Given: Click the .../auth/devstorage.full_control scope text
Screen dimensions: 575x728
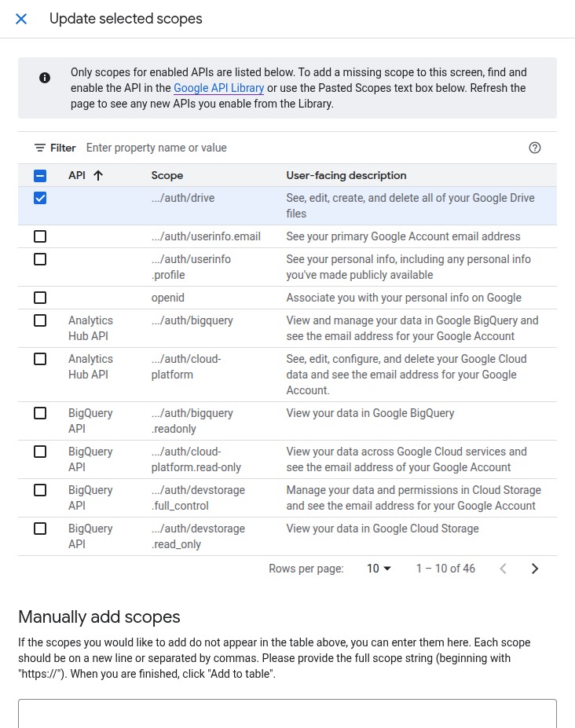Looking at the screenshot, I should click(198, 498).
